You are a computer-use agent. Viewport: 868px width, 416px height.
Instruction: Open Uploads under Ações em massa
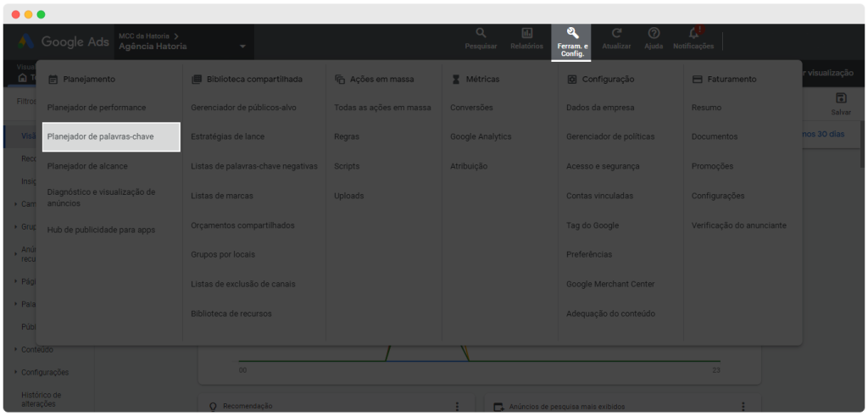(348, 196)
